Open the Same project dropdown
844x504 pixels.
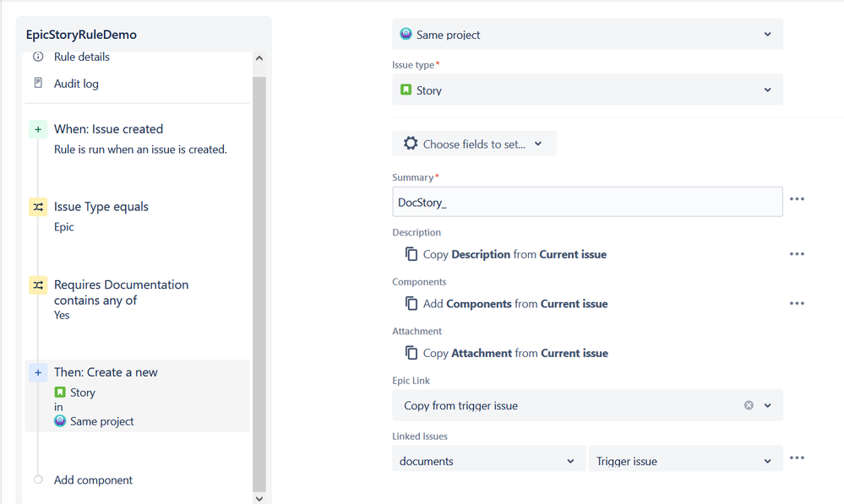[587, 35]
